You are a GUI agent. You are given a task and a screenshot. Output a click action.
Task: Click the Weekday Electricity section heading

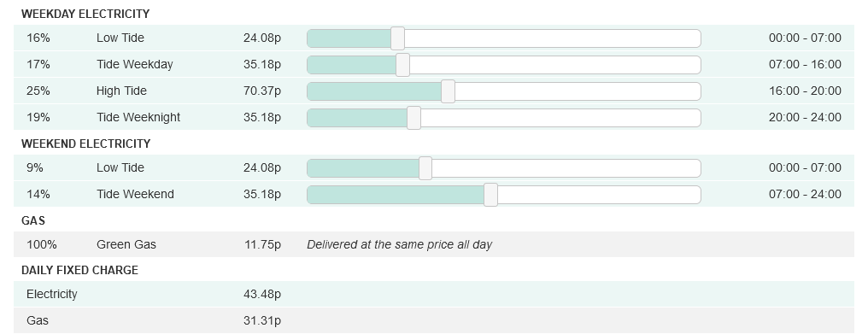85,14
